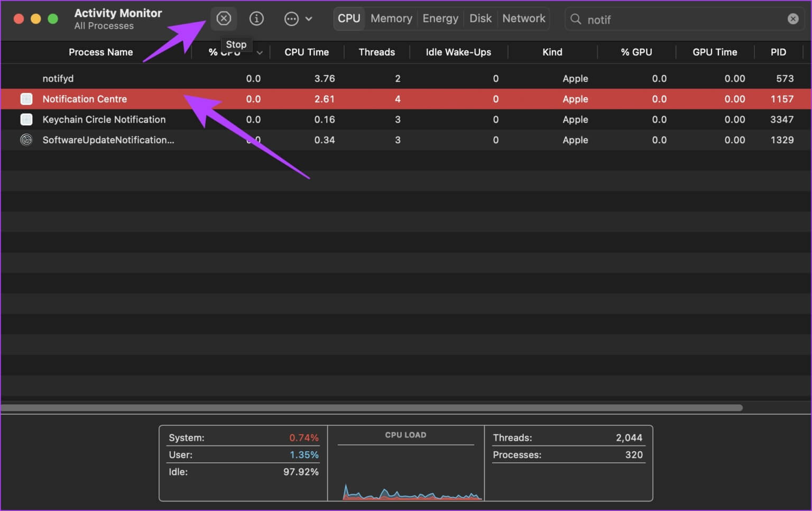Click Threads value 2 for notifyd

coord(398,78)
